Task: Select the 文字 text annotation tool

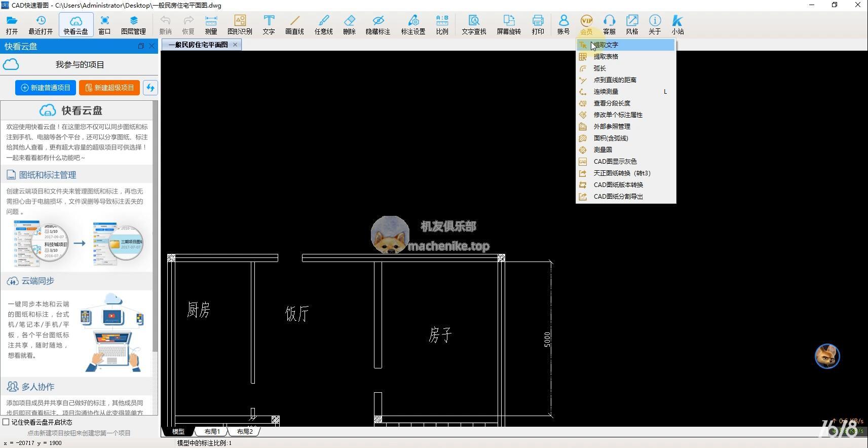Action: (x=269, y=24)
